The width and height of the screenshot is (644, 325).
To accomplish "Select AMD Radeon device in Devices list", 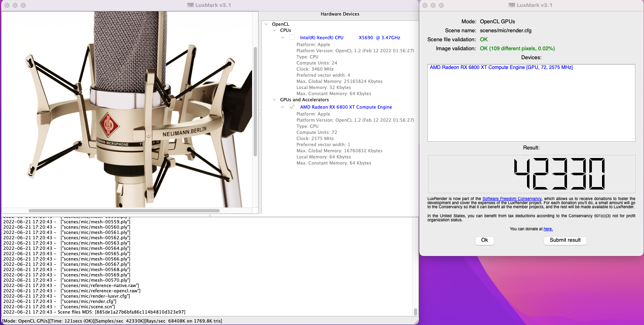I will point(501,67).
